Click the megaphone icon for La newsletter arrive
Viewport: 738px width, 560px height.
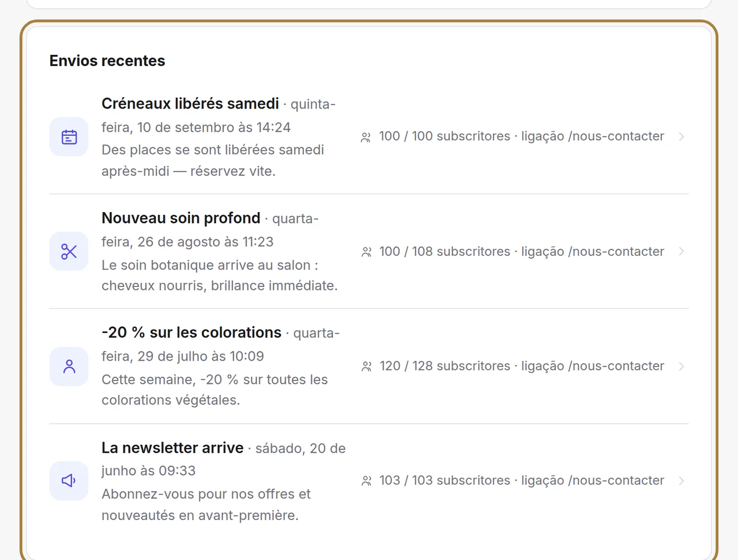(x=69, y=481)
